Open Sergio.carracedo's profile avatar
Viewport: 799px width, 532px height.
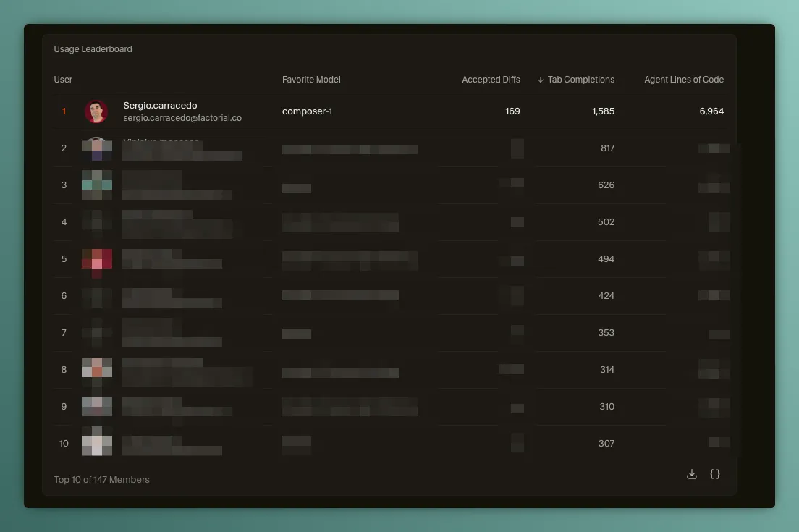tap(96, 111)
